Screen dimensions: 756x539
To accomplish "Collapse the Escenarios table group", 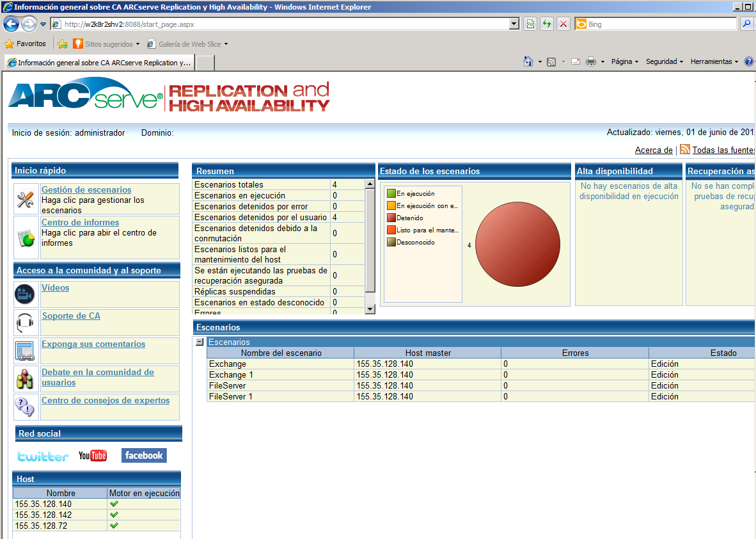I will pyautogui.click(x=200, y=342).
